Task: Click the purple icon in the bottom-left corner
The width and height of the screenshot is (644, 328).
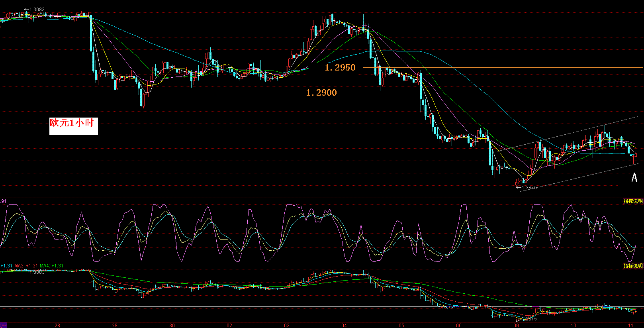Action: click(x=4, y=325)
